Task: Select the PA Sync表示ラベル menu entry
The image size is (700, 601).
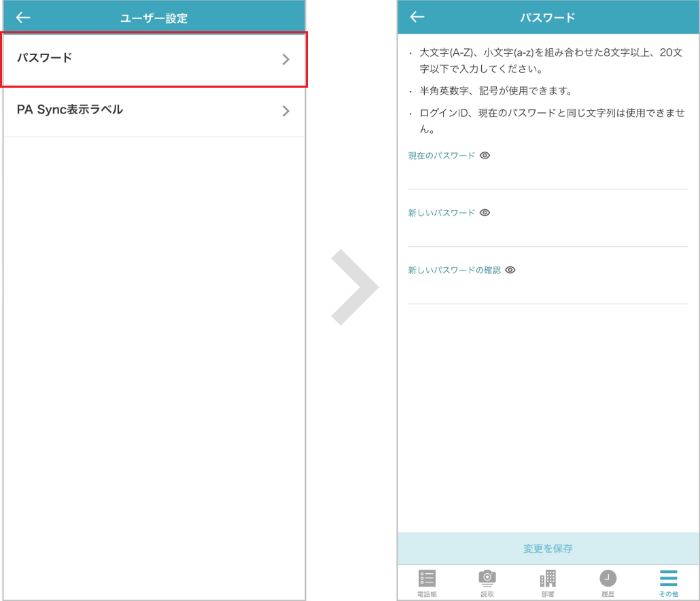Action: 102,111
